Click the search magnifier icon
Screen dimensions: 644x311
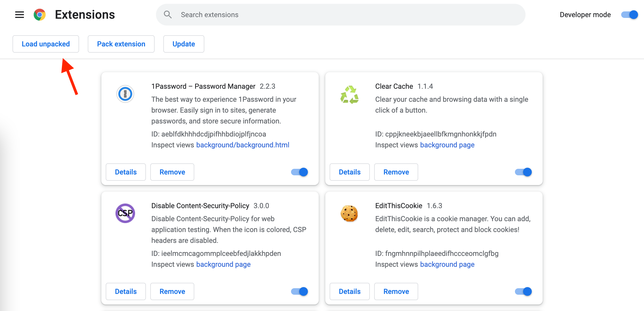tap(168, 15)
